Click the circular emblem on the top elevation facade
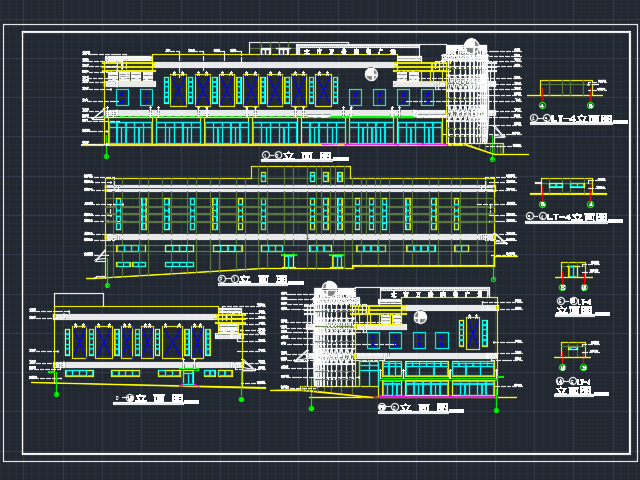This screenshot has height=480, width=640. point(372,74)
